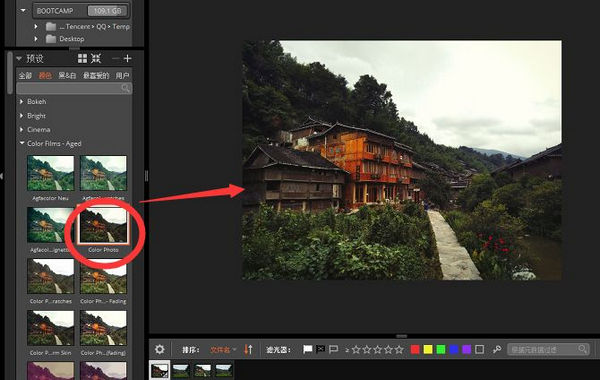Apply the Agfacolor scratches preset thumbnail
600x380 pixels.
[103, 173]
